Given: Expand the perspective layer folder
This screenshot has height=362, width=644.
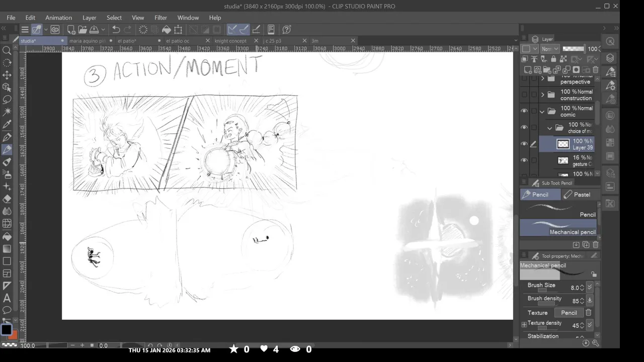Looking at the screenshot, I should [x=542, y=79].
